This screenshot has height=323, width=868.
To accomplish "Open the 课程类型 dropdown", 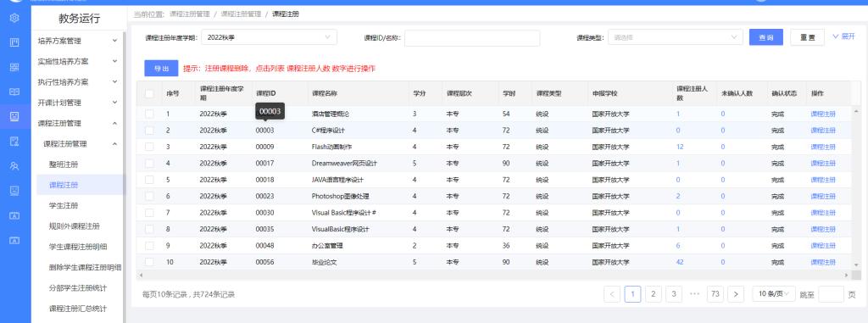I will point(675,37).
